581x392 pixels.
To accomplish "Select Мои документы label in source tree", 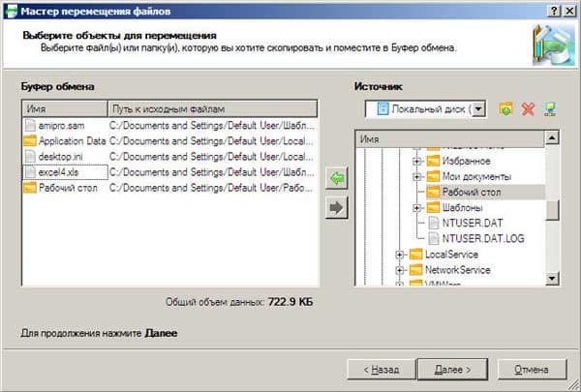I will pos(476,177).
